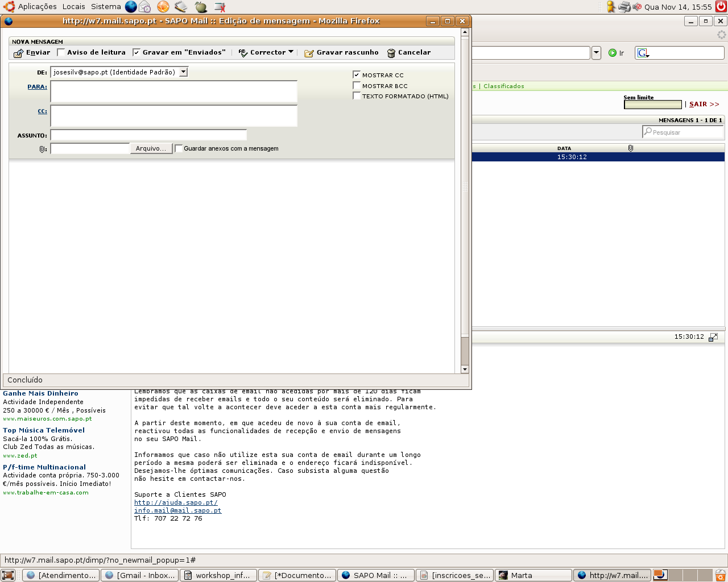
Task: Click the printer tray icon
Action: (624, 7)
